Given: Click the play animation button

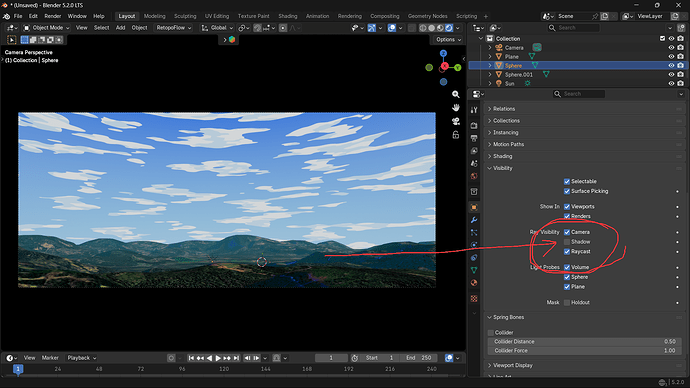Looking at the screenshot, I should [x=218, y=358].
